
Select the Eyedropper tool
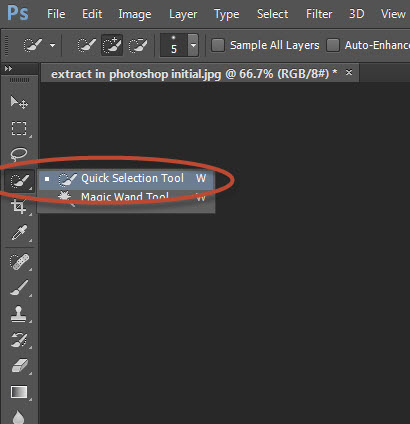click(x=19, y=233)
